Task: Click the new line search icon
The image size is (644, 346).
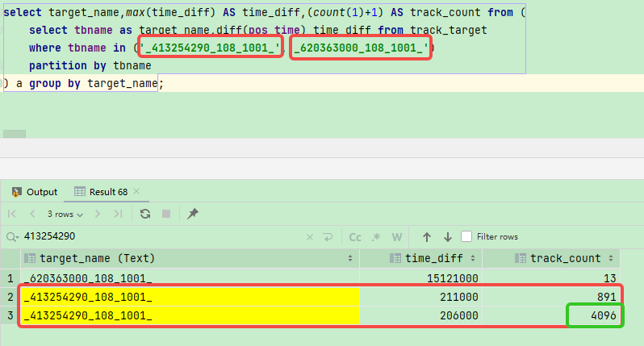Action: (x=328, y=237)
